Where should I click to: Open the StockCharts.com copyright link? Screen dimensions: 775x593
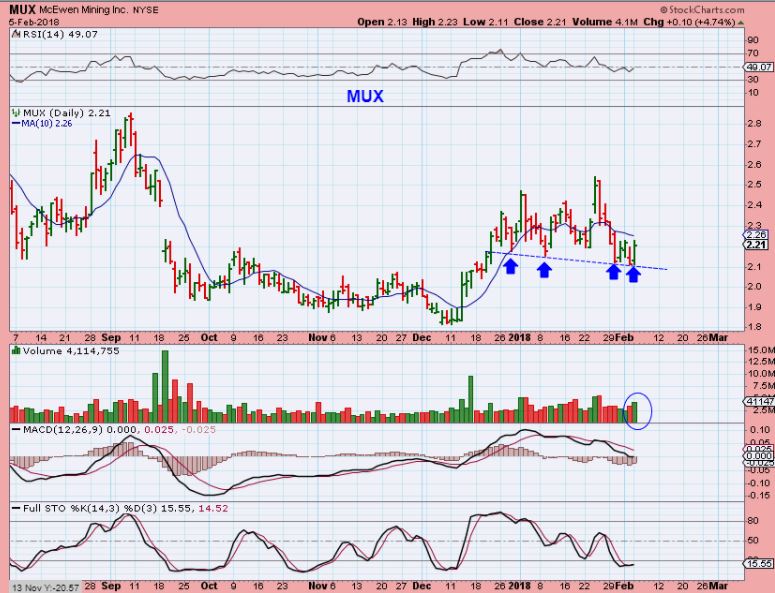pos(702,10)
